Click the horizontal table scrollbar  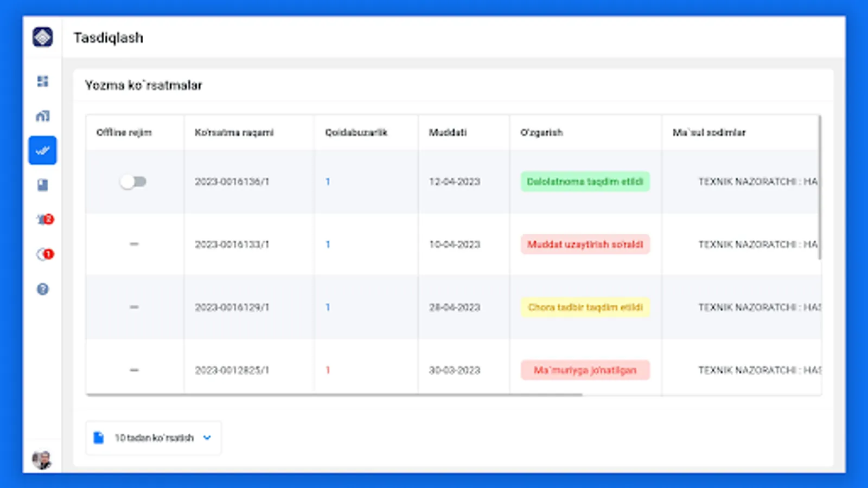pos(334,395)
